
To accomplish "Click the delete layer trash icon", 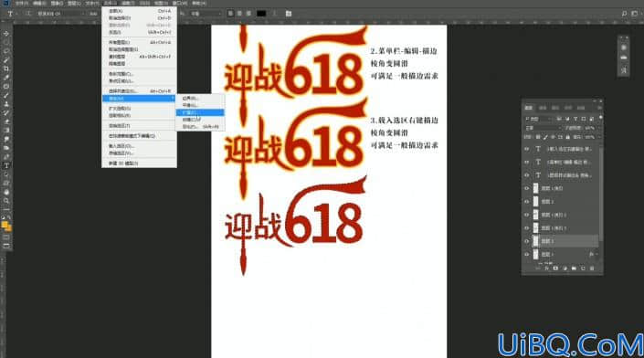I will click(x=592, y=268).
